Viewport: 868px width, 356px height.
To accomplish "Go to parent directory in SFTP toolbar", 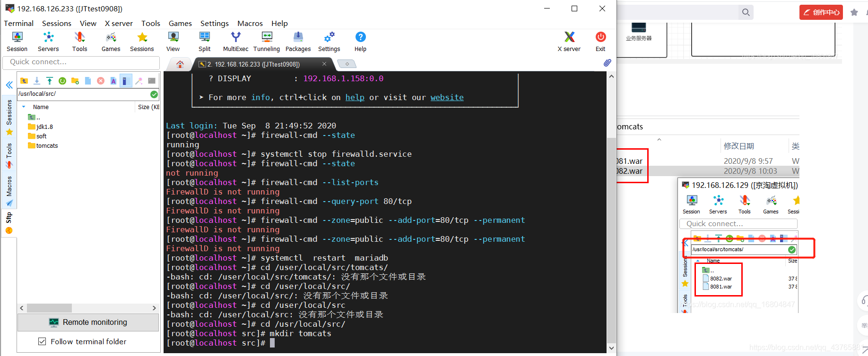I will point(24,81).
